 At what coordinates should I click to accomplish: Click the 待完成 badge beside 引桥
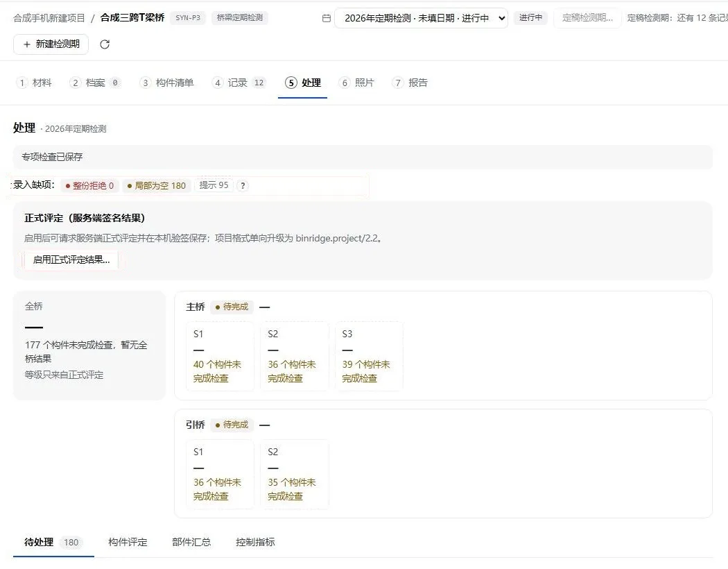(x=232, y=425)
